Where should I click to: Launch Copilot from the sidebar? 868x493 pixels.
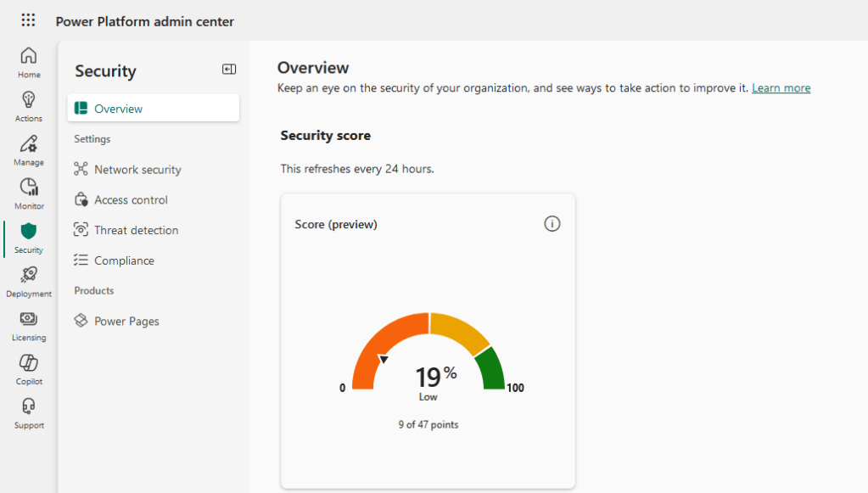[29, 363]
